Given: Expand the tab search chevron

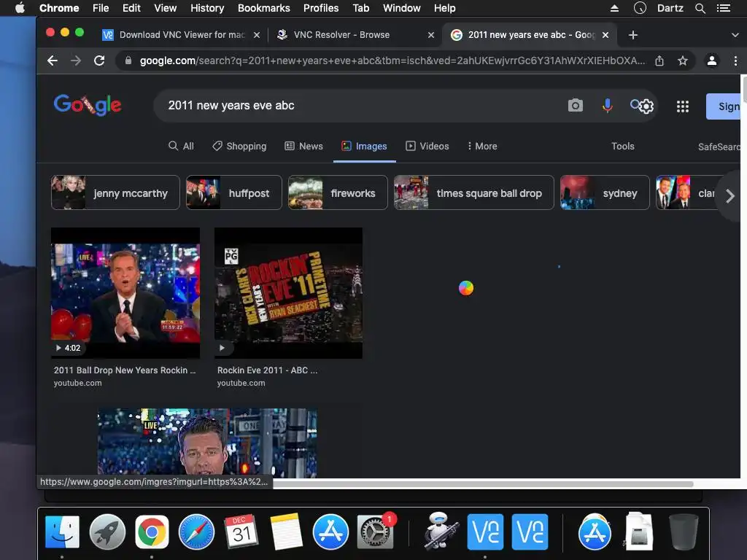Looking at the screenshot, I should point(735,35).
